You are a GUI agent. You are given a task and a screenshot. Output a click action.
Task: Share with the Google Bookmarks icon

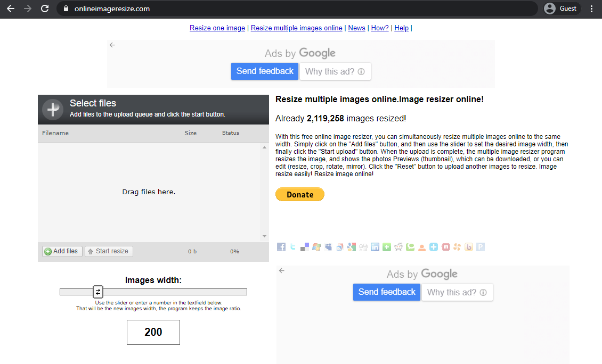(x=352, y=247)
